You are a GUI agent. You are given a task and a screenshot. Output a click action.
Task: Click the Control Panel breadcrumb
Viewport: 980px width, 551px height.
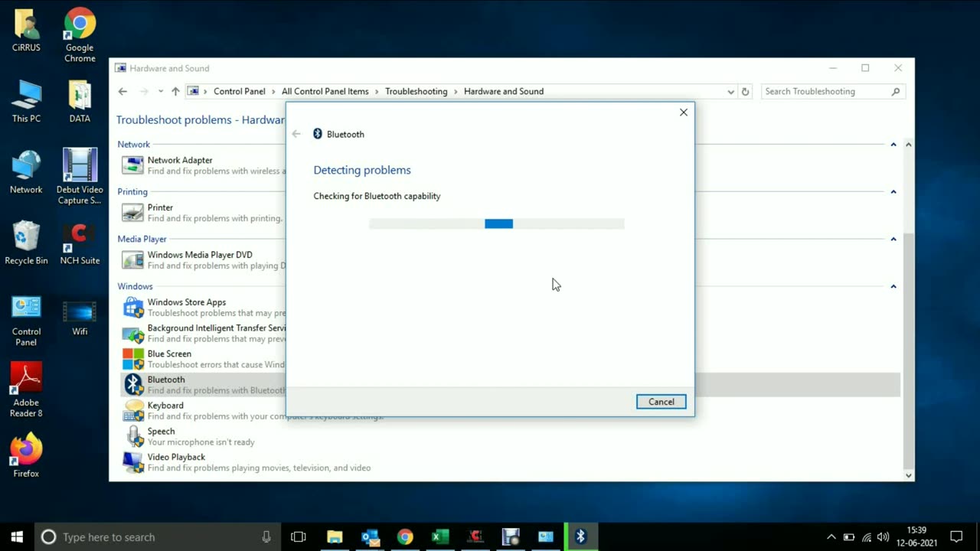tap(239, 91)
